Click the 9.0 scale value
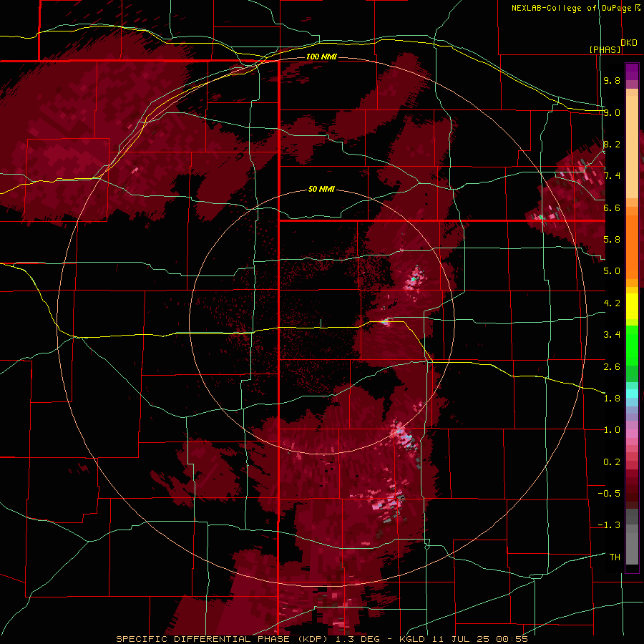Image resolution: width=644 pixels, height=644 pixels. [612, 112]
